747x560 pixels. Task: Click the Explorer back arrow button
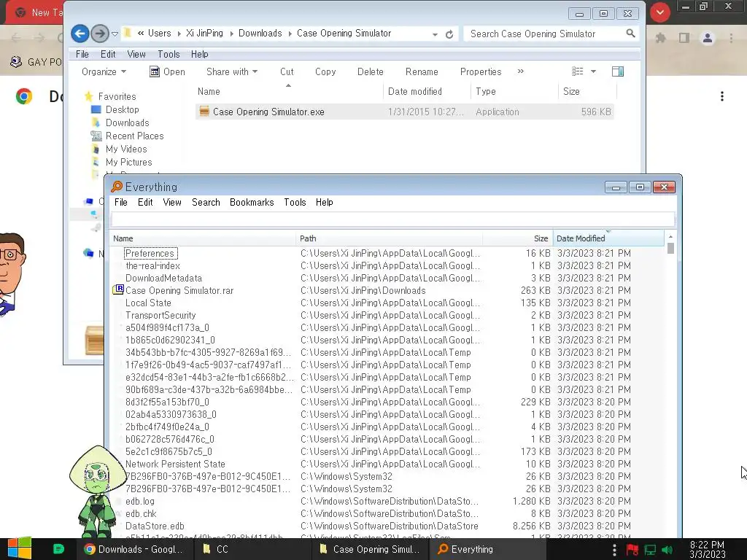[x=80, y=34]
